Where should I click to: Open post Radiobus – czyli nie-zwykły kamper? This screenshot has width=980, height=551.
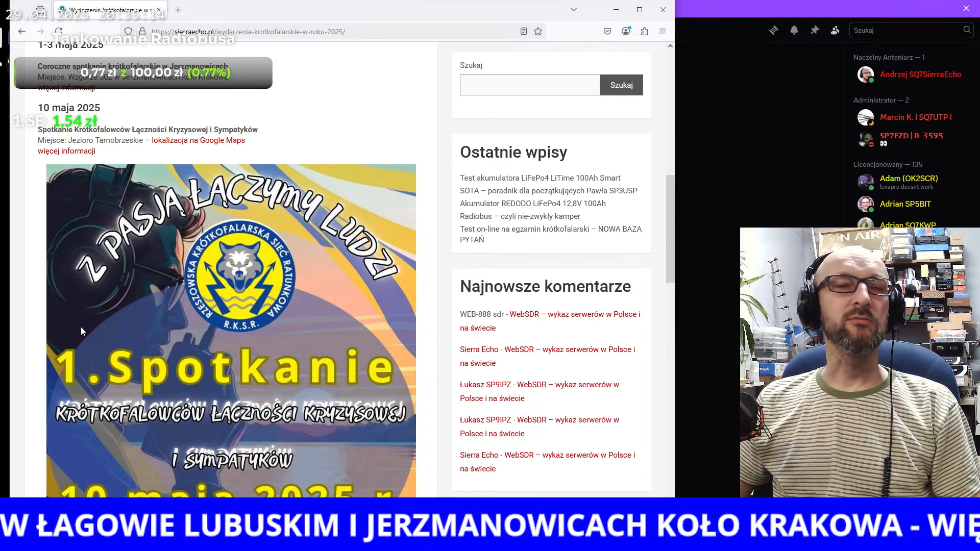(x=520, y=216)
